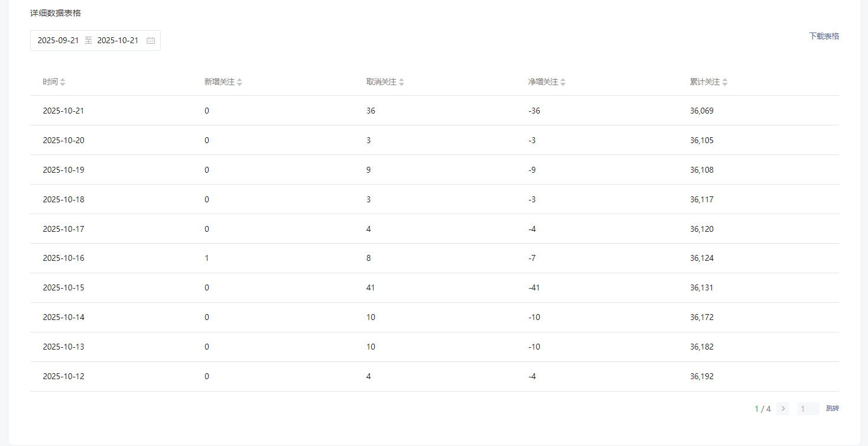This screenshot has height=446, width=868.
Task: Click cumulative value 36,192 cell
Action: (x=702, y=376)
